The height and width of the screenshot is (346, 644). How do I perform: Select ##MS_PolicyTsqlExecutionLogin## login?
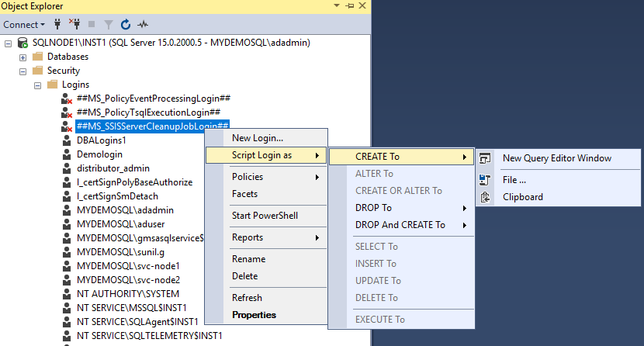click(x=149, y=112)
